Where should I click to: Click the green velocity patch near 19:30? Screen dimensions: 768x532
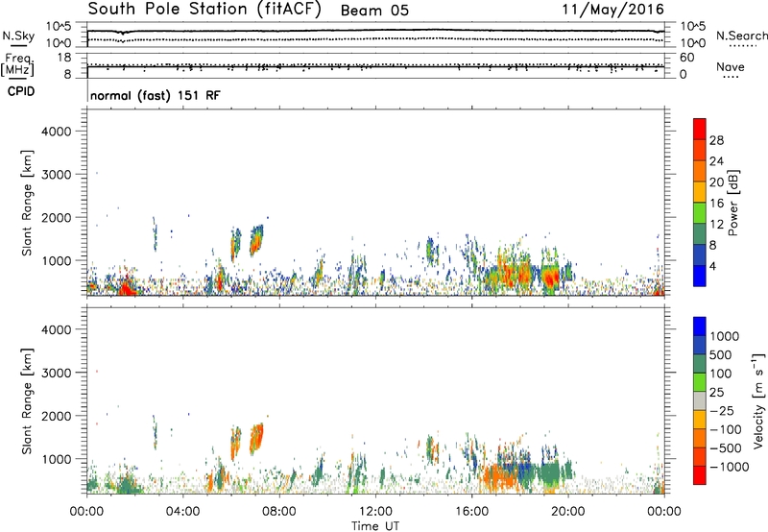click(551, 474)
